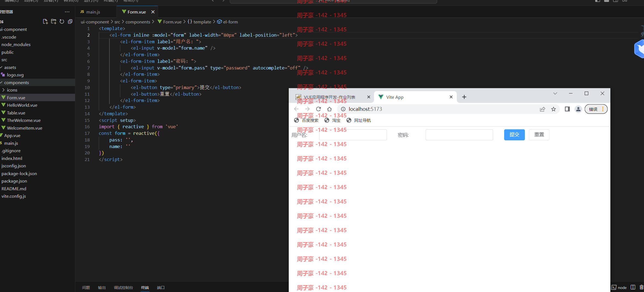Open browser profile avatar
The width and height of the screenshot is (644, 292).
pos(578,109)
